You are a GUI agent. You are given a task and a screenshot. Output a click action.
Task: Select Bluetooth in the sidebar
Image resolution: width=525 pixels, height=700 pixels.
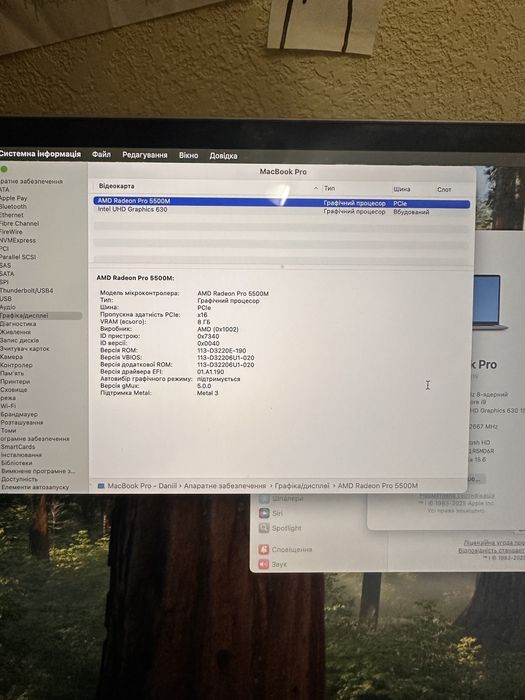13,207
